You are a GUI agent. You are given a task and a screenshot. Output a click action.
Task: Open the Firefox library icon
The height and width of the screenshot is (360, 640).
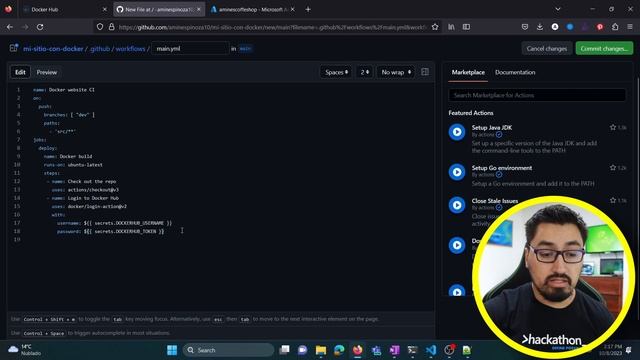click(x=451, y=27)
